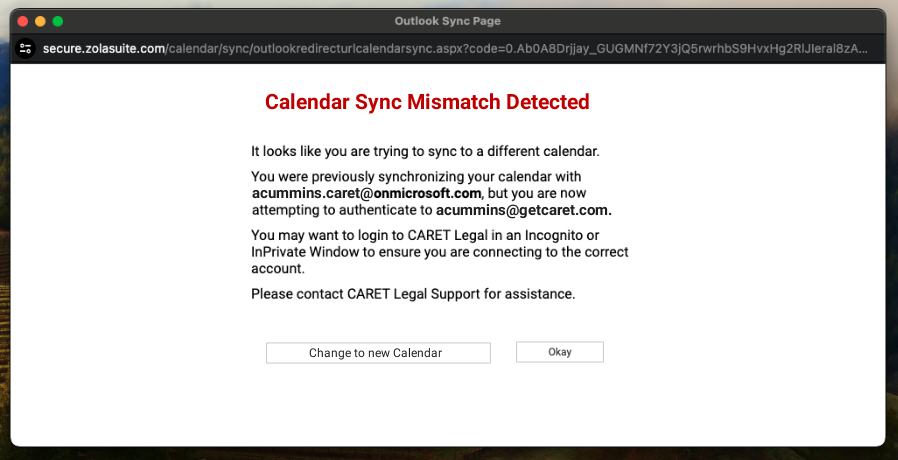Image resolution: width=898 pixels, height=460 pixels.
Task: Click the sentence about syncing a different calendar
Action: (425, 152)
